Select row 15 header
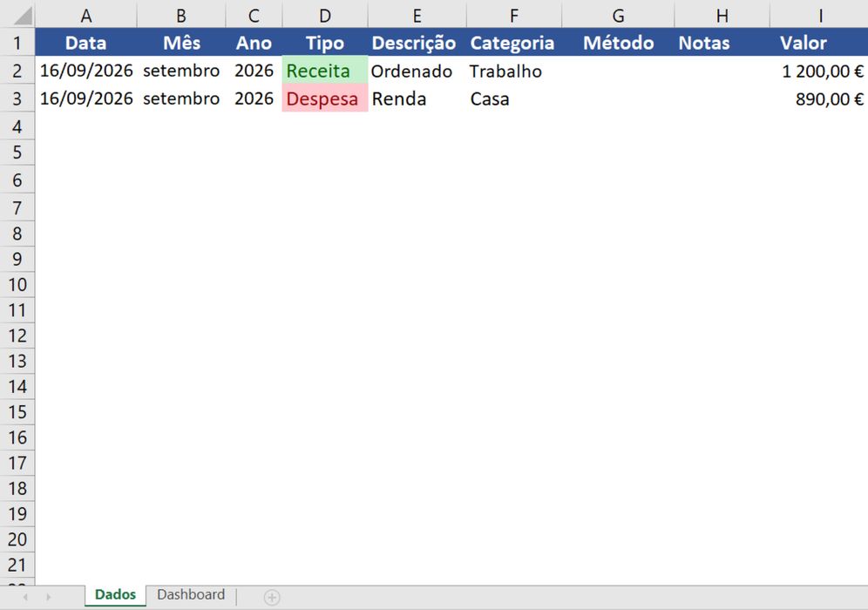868x610 pixels. (17, 412)
